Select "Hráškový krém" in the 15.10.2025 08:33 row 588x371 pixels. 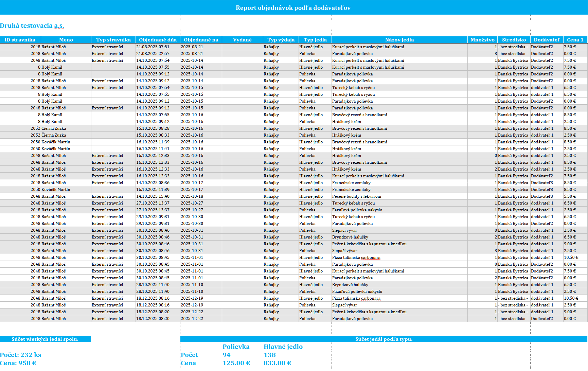[x=346, y=135]
